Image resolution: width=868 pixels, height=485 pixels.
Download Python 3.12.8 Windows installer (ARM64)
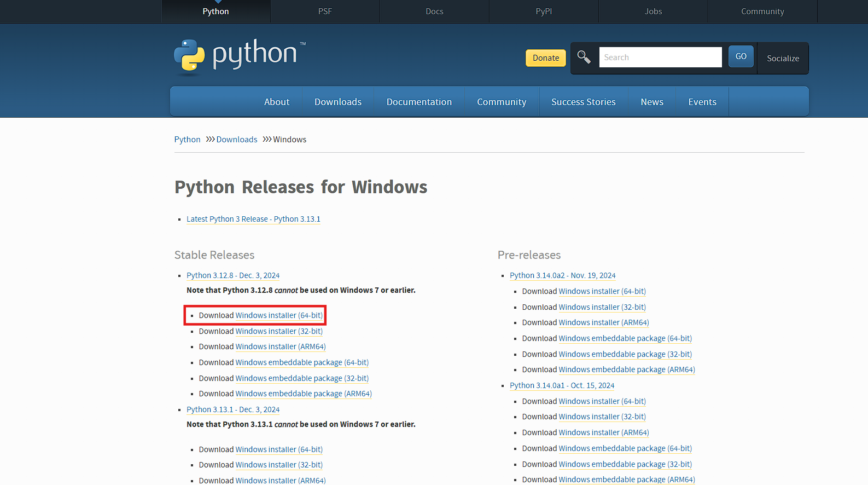tap(281, 347)
